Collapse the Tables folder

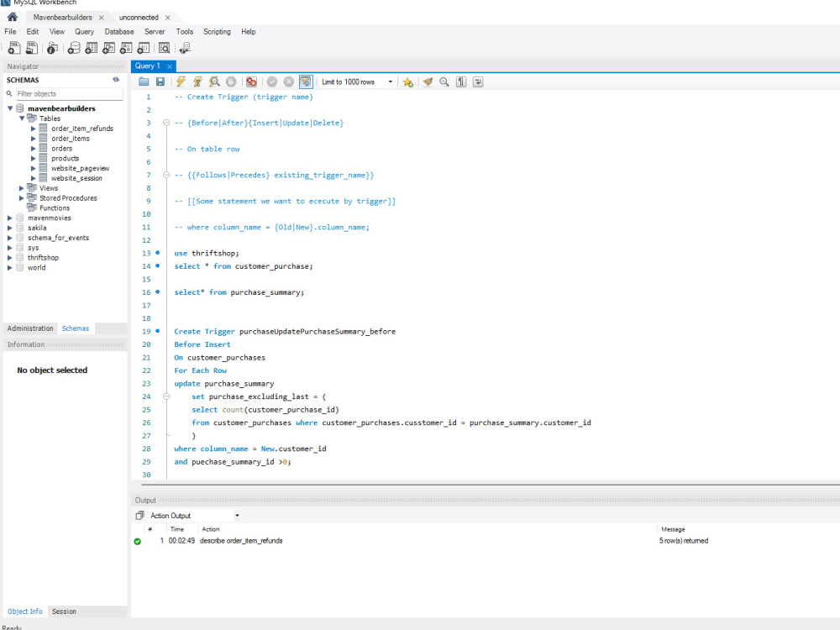tap(22, 118)
